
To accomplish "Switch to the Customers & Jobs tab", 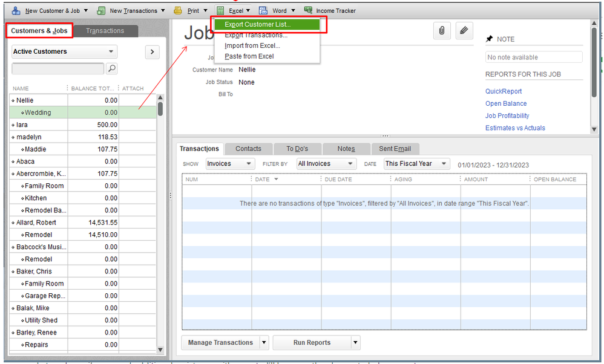I will tap(39, 31).
